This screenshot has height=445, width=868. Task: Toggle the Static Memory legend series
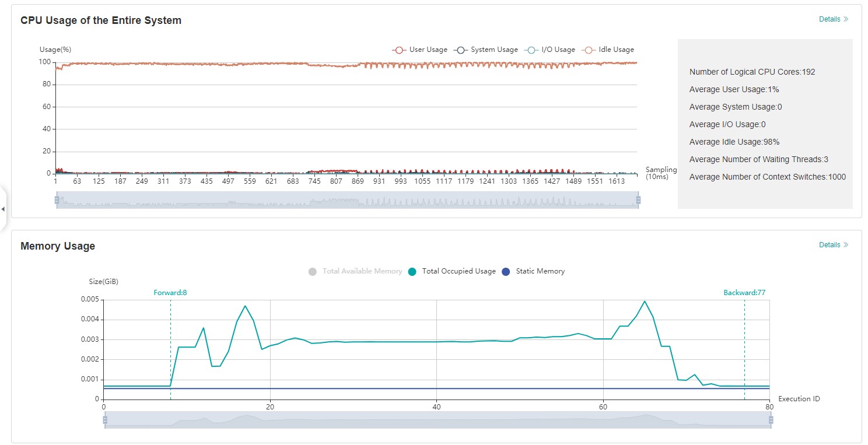[533, 271]
